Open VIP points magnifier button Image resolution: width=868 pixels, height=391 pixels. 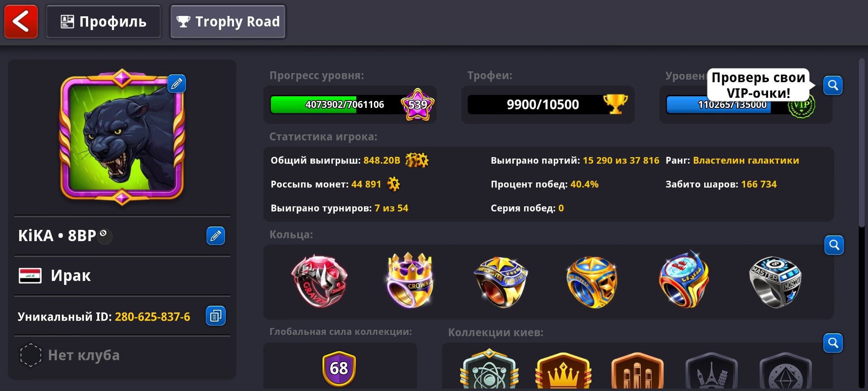click(833, 85)
